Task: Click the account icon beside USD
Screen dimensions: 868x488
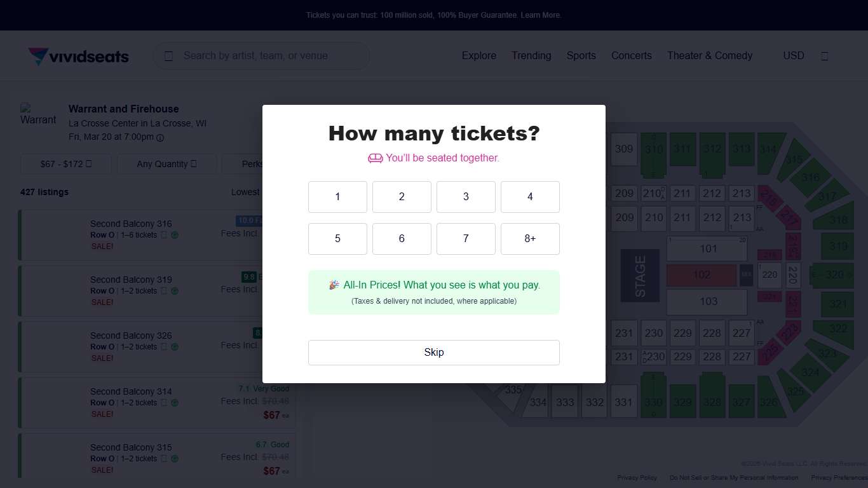Action: (x=824, y=56)
